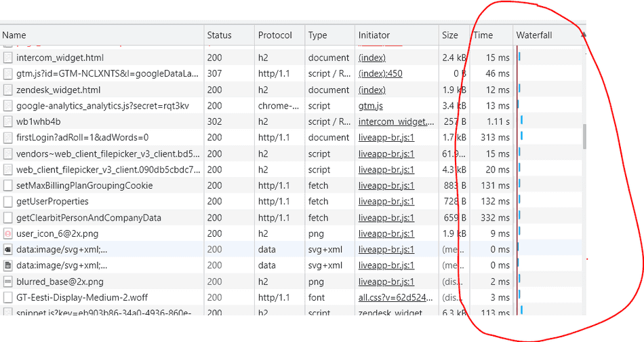This screenshot has width=644, height=342.
Task: Click document icon of intercom_widget.html
Action: click(x=8, y=58)
